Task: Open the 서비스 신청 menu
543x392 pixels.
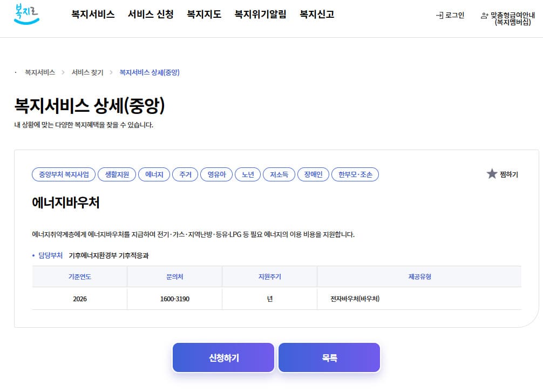Action: pos(151,14)
